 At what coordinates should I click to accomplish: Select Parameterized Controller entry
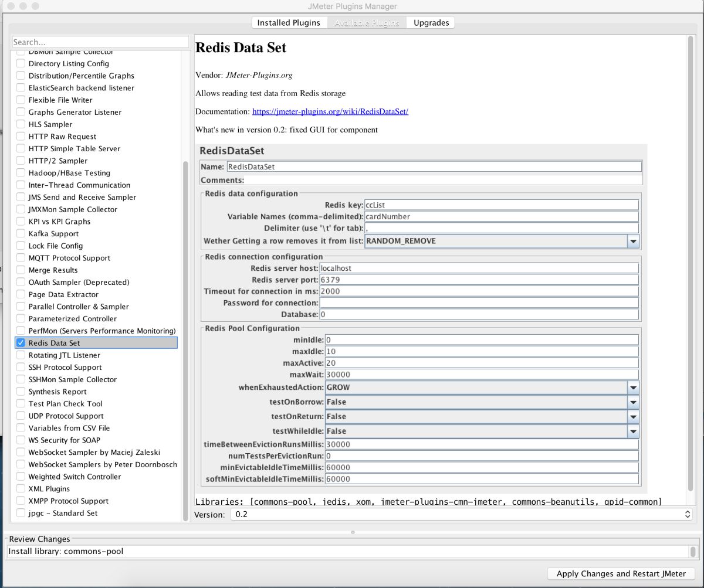[x=73, y=319]
